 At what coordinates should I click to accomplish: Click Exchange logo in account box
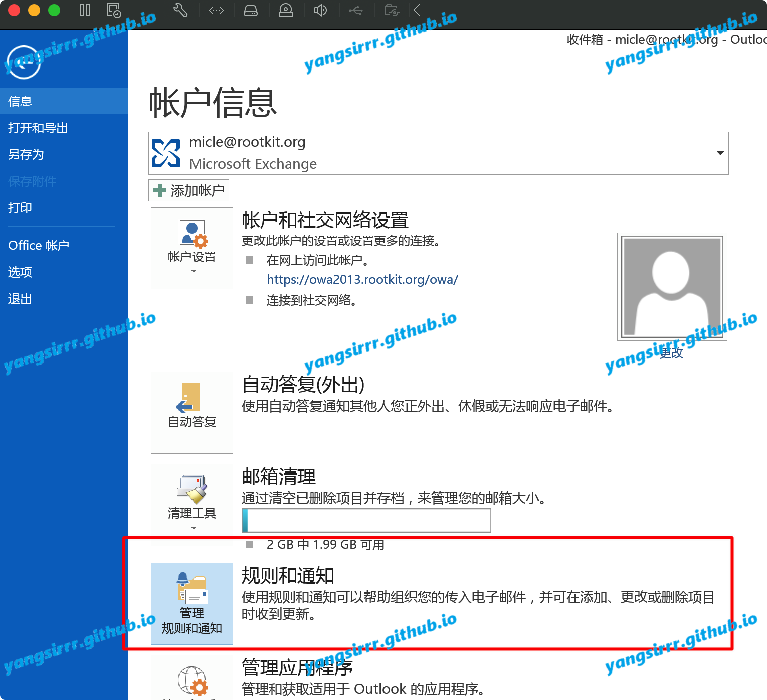click(x=166, y=153)
